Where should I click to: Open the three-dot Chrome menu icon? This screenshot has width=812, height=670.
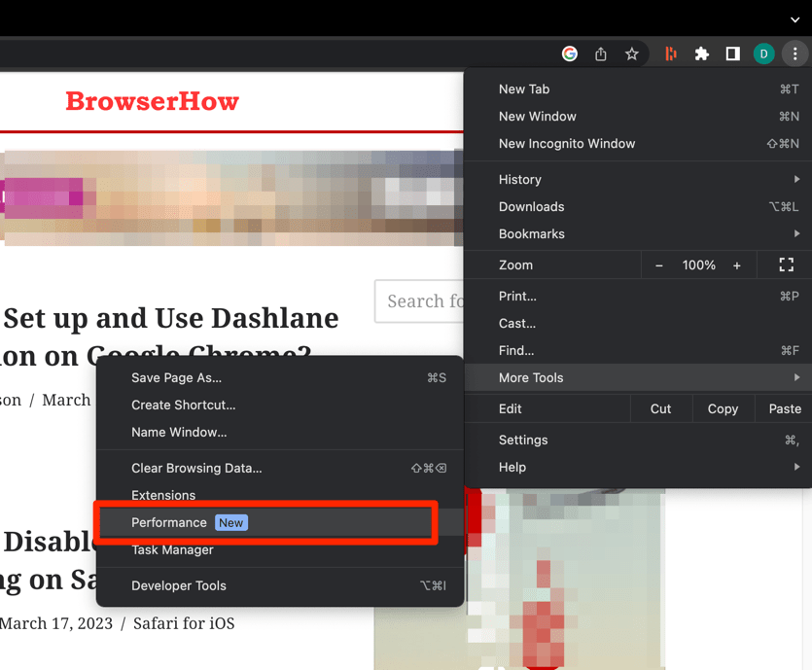(x=794, y=53)
